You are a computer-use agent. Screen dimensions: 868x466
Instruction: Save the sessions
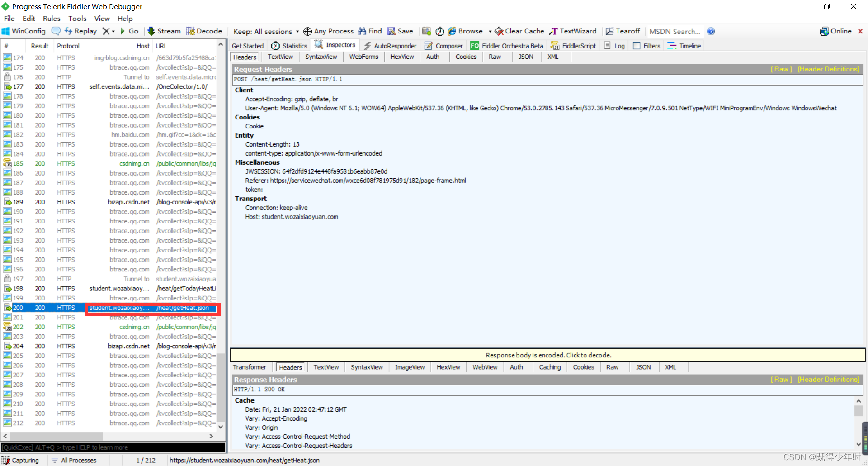[x=400, y=31]
